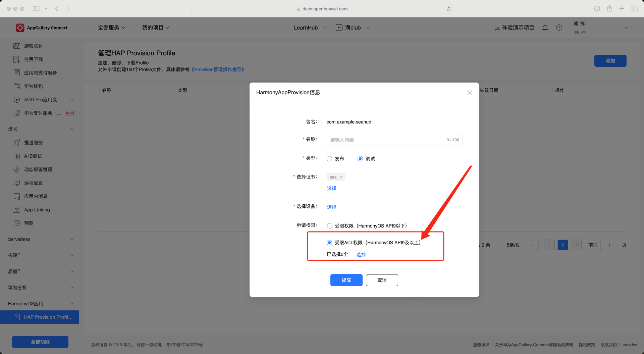644x354 pixels.
Task: Click the AGD Pro应用变 play icon
Action: [x=17, y=100]
